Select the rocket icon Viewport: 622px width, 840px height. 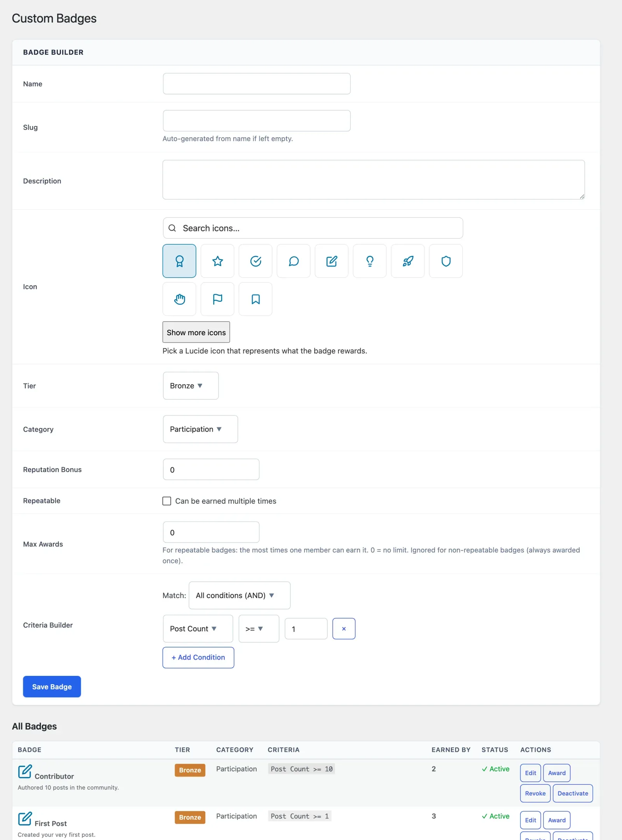coord(408,261)
